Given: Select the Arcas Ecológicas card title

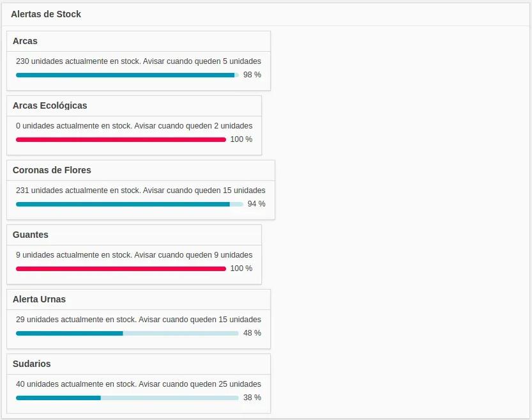Looking at the screenshot, I should tap(50, 105).
